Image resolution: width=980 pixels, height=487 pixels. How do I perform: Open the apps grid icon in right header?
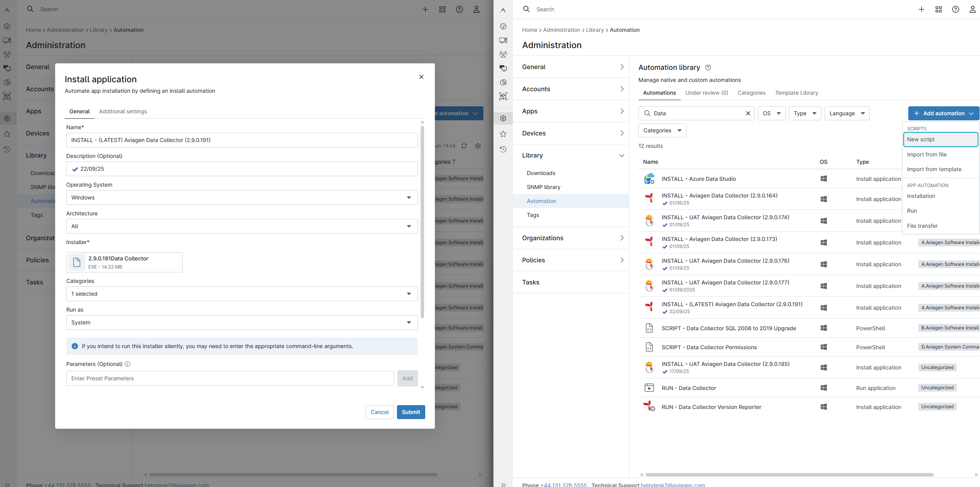click(938, 9)
